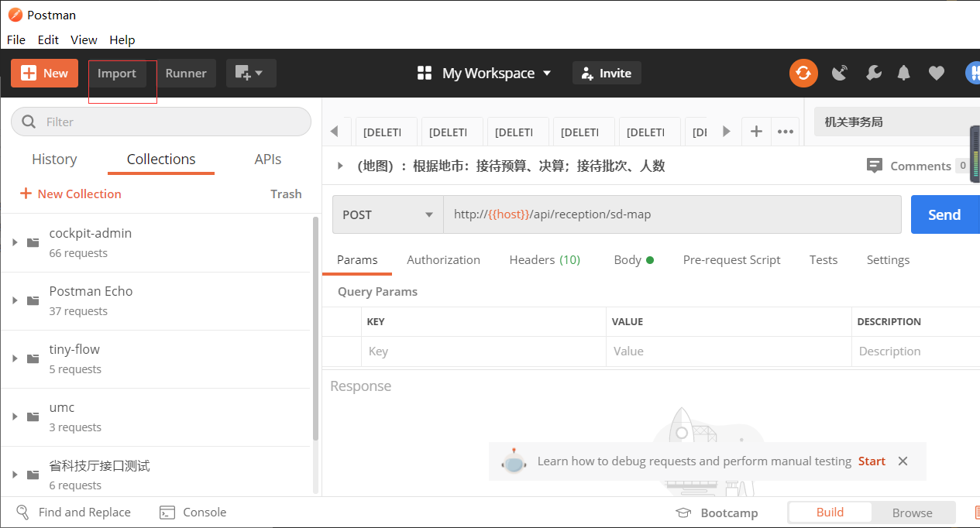Open the tab options ellipsis menu
This screenshot has width=980, height=528.
pos(786,132)
